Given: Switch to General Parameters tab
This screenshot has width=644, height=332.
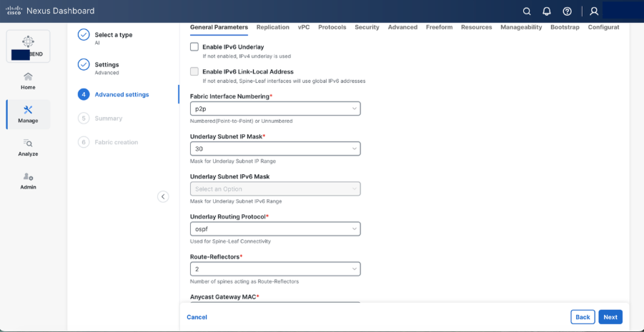Looking at the screenshot, I should pos(219,27).
